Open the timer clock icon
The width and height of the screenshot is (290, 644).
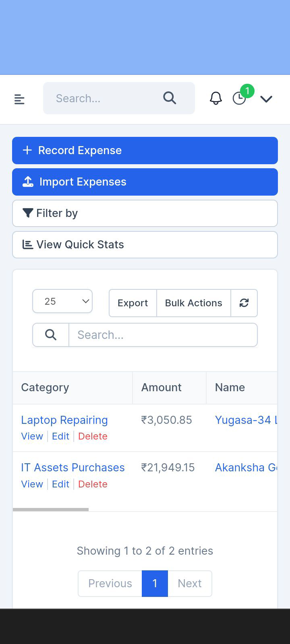pyautogui.click(x=239, y=98)
